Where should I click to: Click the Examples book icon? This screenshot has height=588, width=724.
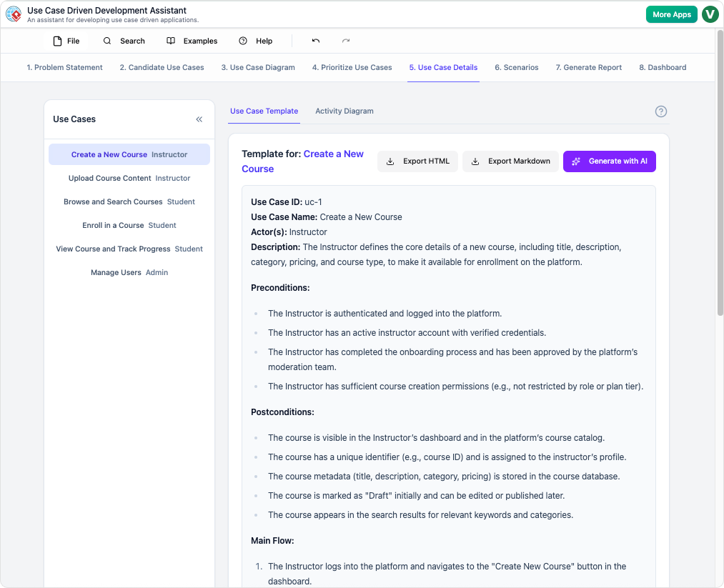[x=169, y=41]
